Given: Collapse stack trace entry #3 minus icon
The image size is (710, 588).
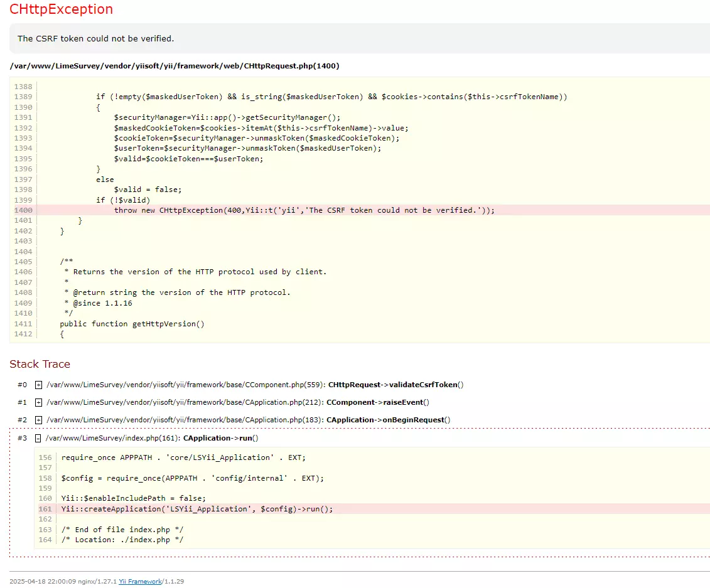Looking at the screenshot, I should 38,438.
